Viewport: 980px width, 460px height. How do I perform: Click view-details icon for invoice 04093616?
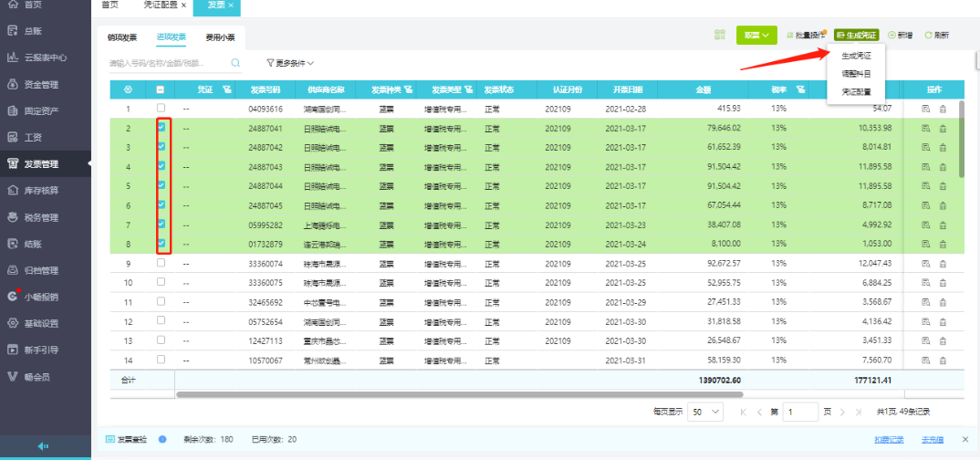(x=926, y=109)
